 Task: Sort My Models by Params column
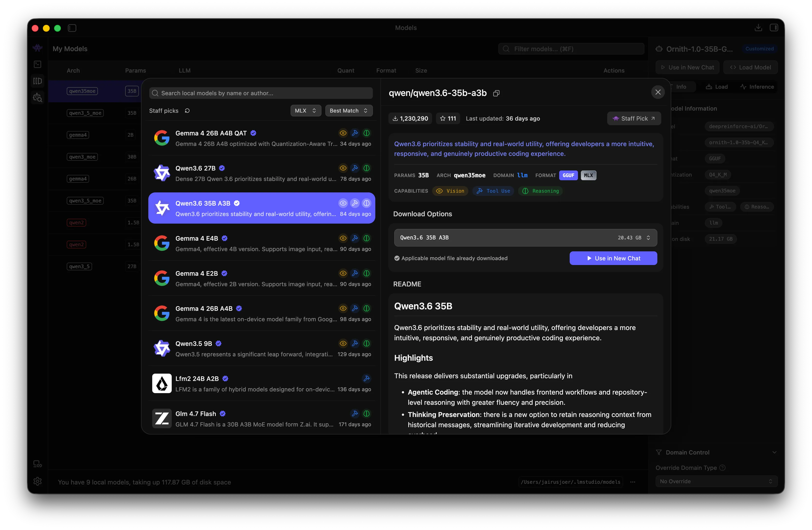pos(135,71)
